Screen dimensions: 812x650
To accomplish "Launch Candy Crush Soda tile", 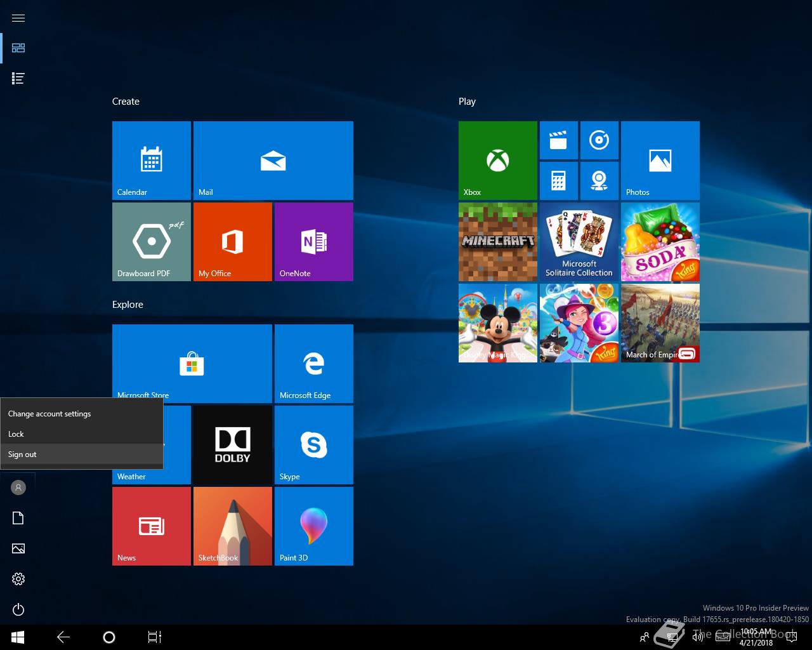I will click(x=660, y=242).
